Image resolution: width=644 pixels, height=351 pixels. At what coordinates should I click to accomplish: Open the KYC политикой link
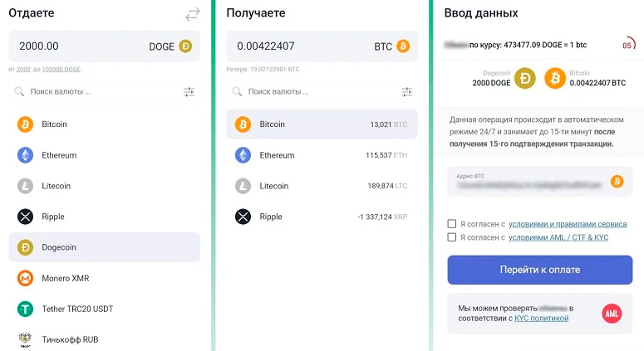point(541,318)
